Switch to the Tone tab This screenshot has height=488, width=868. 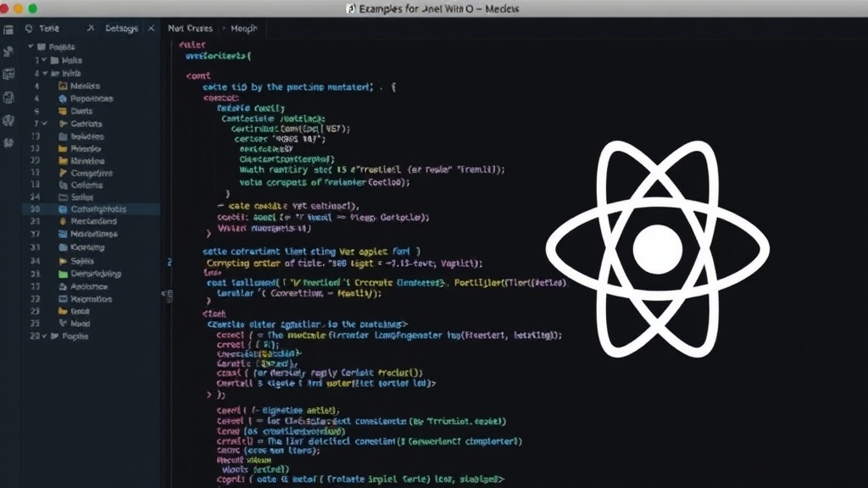click(x=48, y=28)
